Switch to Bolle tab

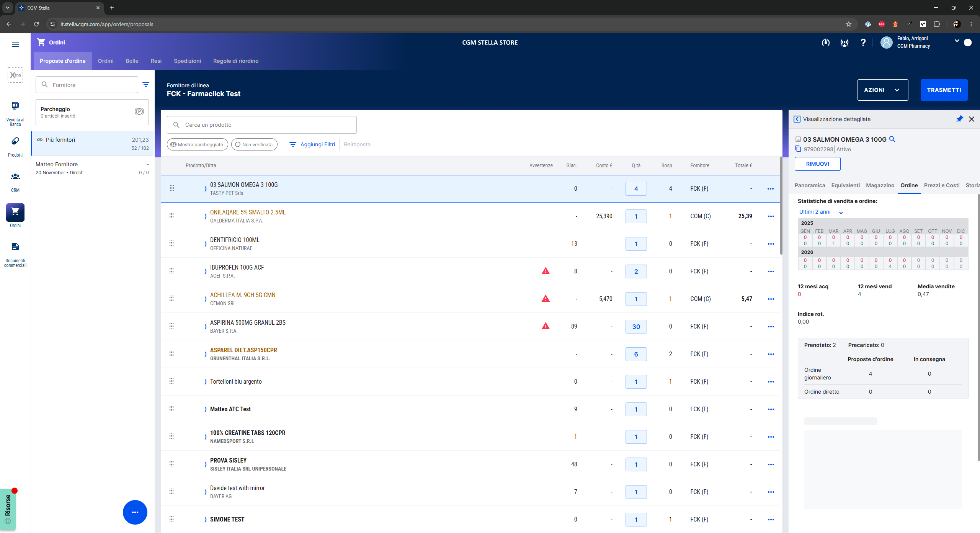(132, 61)
